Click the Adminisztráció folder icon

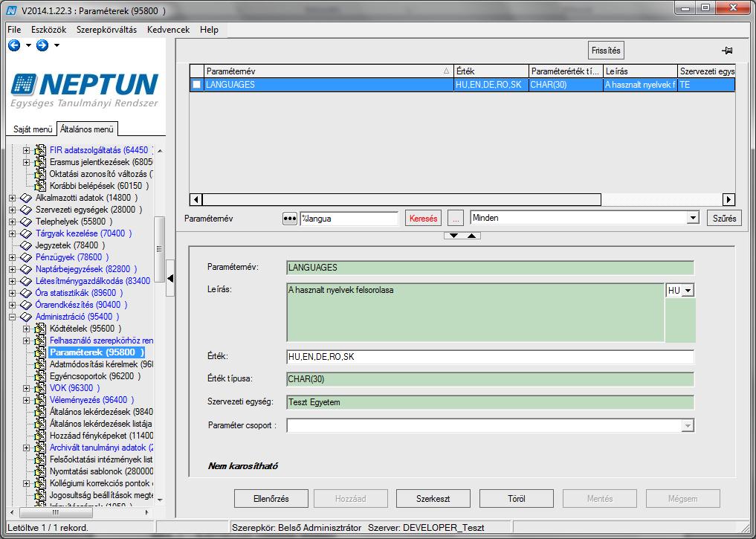pos(26,317)
